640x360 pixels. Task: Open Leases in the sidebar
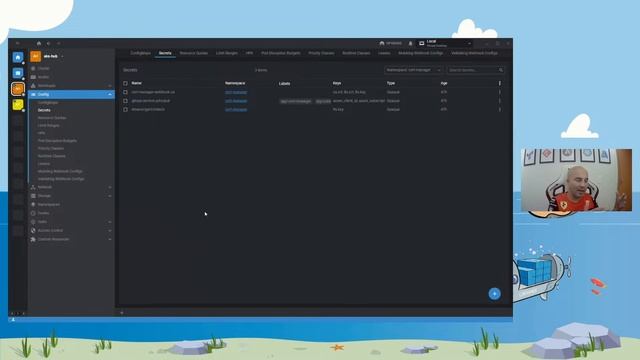click(x=44, y=164)
